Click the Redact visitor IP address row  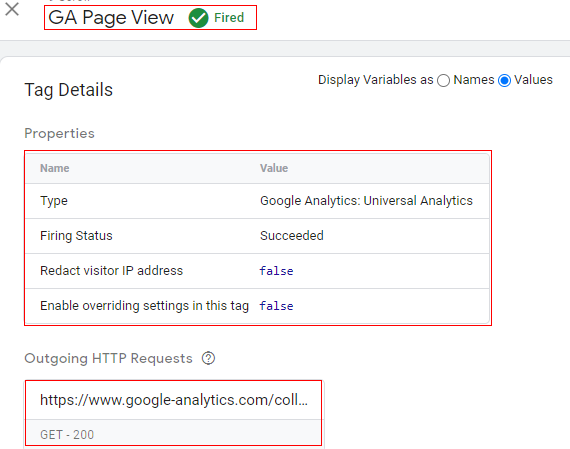tap(257, 271)
